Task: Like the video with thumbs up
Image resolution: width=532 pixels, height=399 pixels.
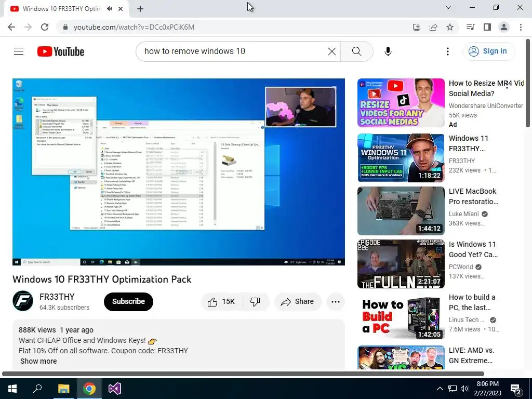Action: pyautogui.click(x=221, y=301)
